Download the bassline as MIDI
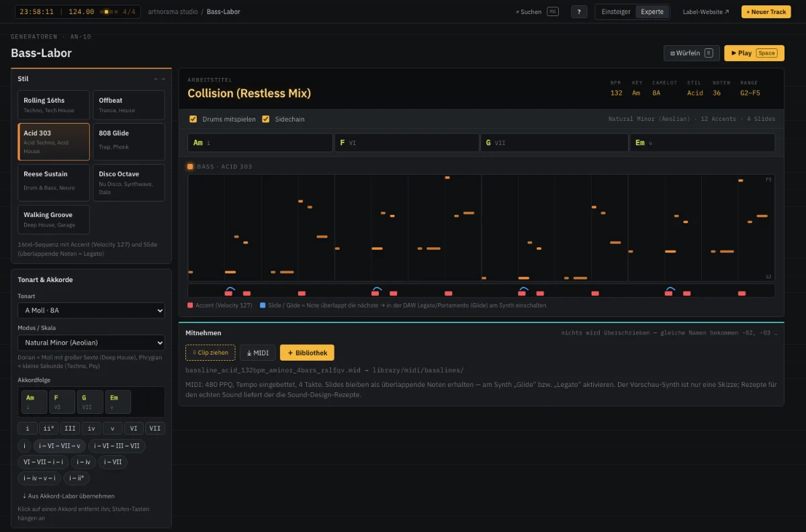Viewport: 806px width, 532px height. click(258, 353)
